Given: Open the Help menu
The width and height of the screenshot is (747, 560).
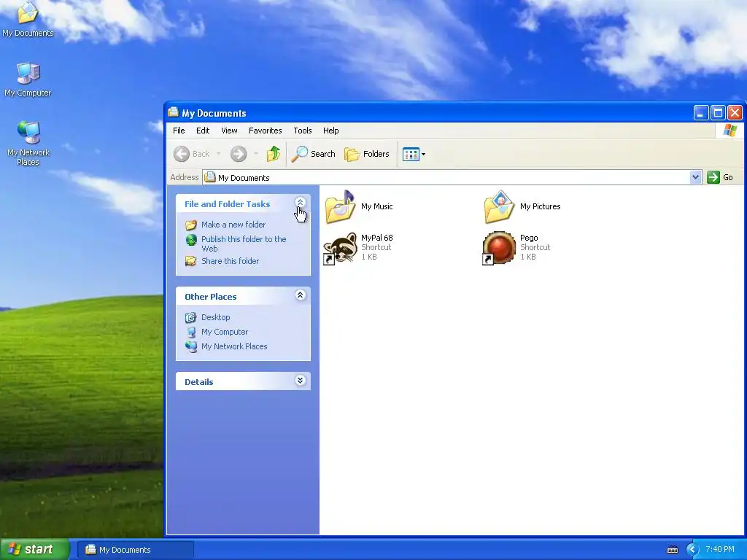Looking at the screenshot, I should click(x=331, y=131).
